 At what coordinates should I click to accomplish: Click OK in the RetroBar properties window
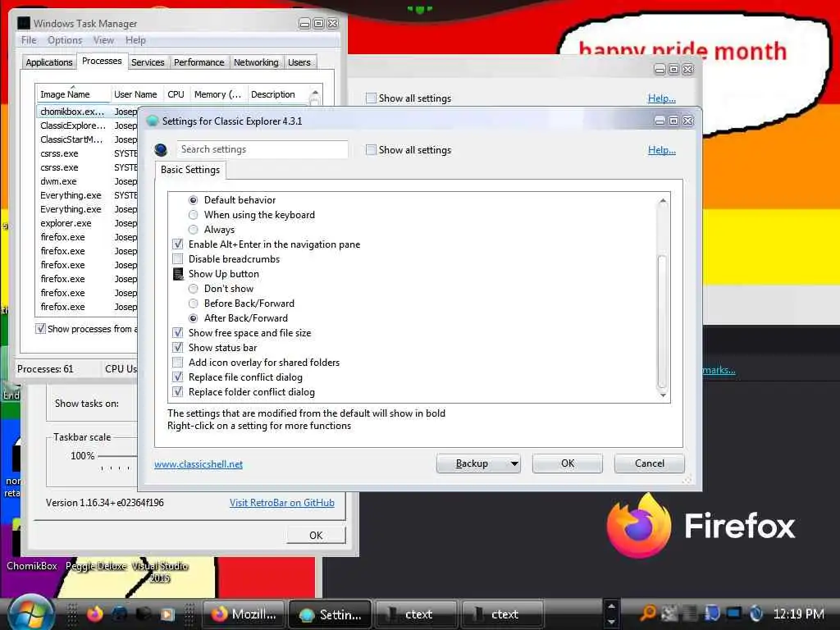coord(316,535)
